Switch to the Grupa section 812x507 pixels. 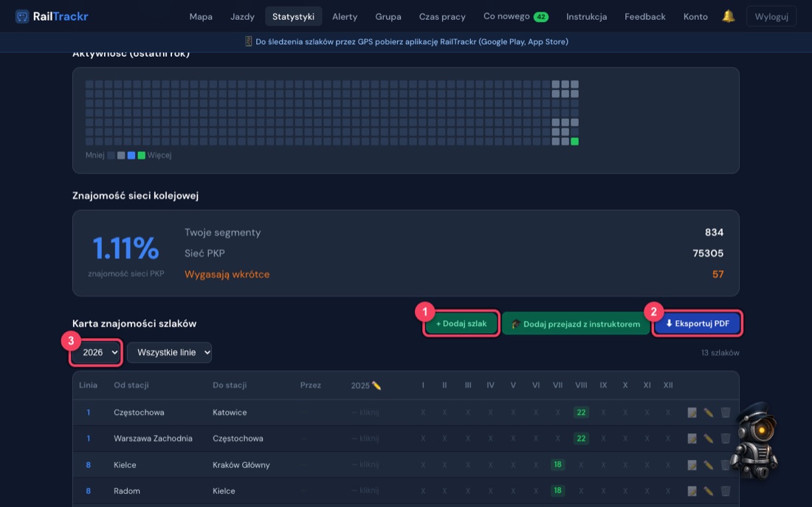tap(388, 16)
